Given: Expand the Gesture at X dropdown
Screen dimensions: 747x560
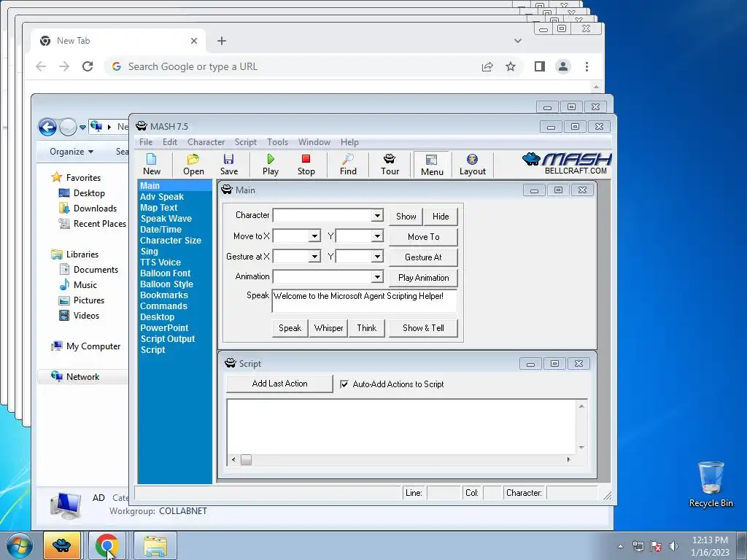Looking at the screenshot, I should (x=314, y=257).
